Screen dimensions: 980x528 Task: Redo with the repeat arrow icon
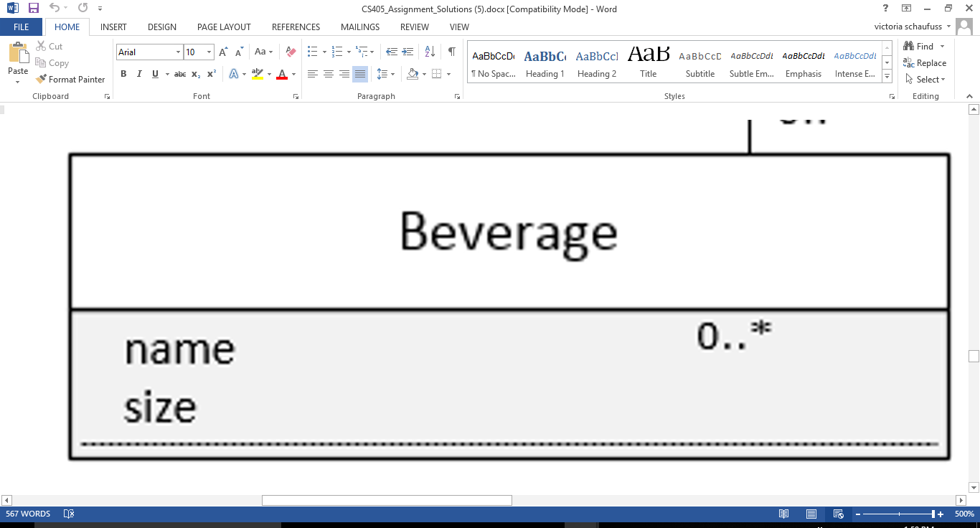(83, 9)
